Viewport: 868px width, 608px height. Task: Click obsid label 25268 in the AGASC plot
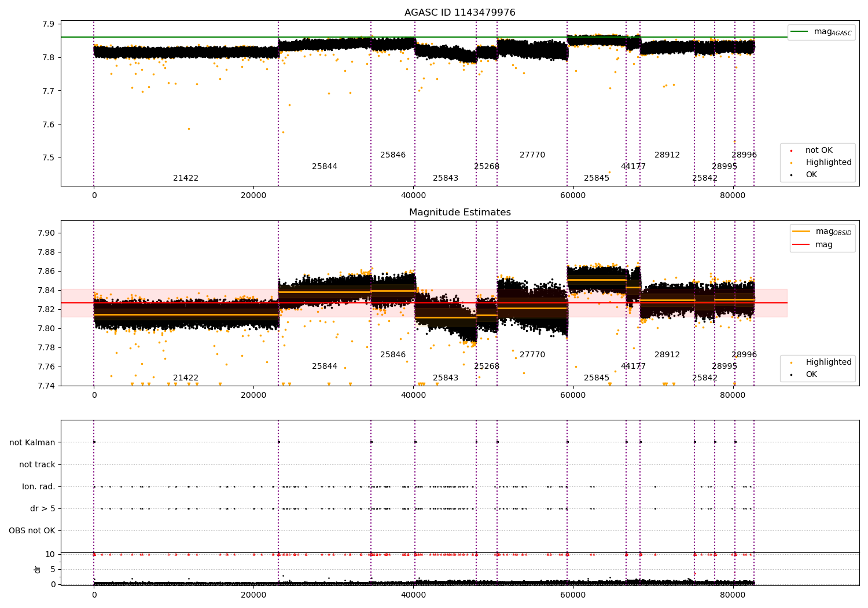(487, 167)
